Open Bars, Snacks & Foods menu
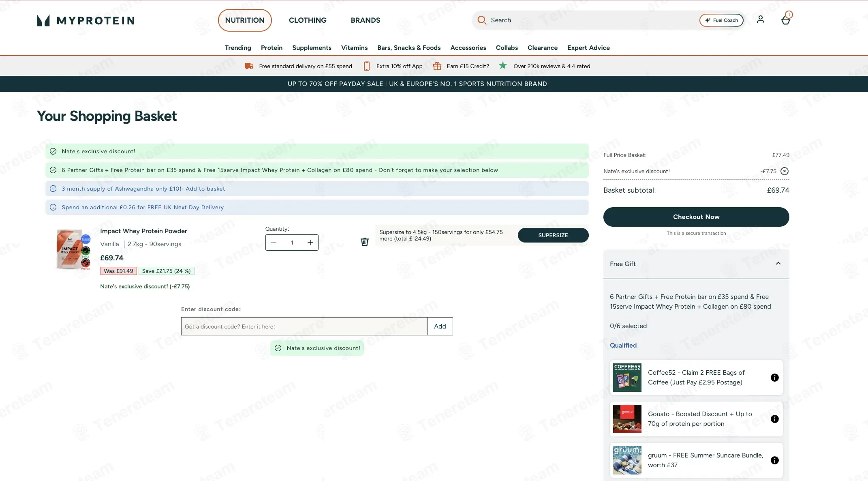The width and height of the screenshot is (868, 481). [x=409, y=48]
